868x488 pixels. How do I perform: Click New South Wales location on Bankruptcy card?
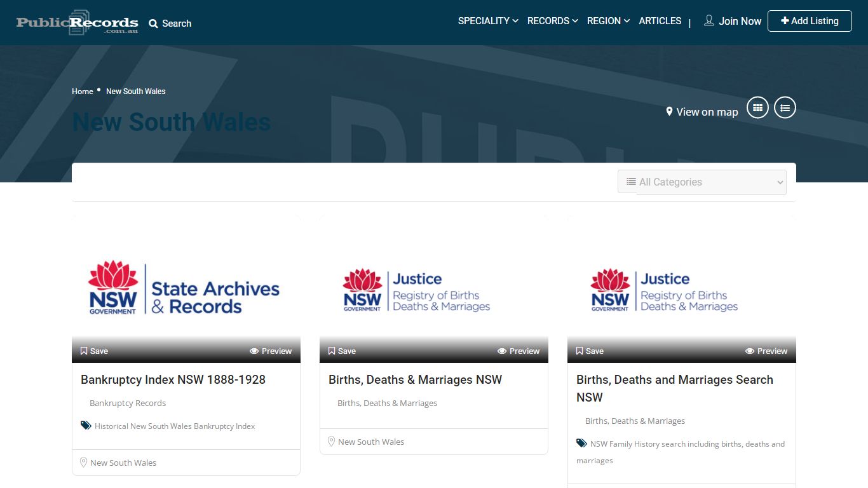(x=123, y=463)
